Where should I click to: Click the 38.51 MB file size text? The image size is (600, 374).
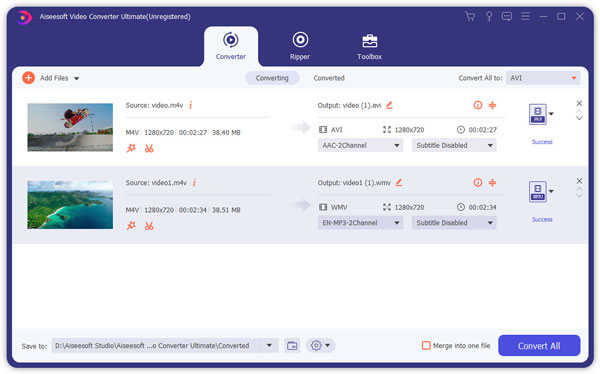click(x=226, y=210)
